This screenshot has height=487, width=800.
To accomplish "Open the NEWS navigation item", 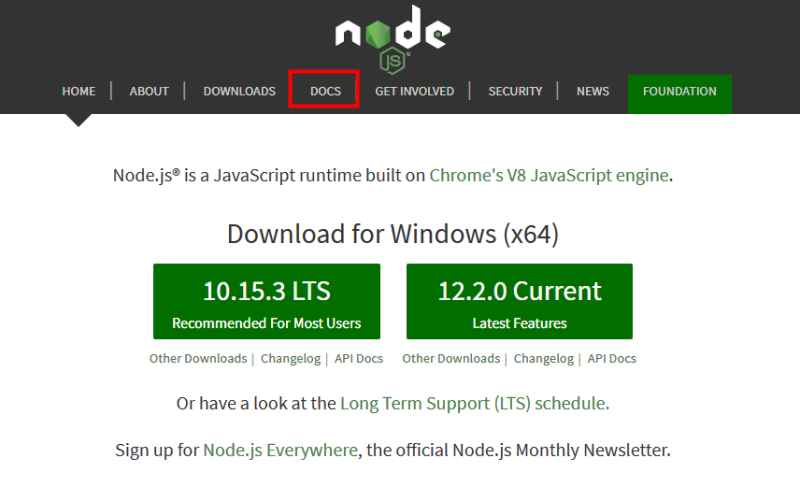I will click(x=593, y=91).
